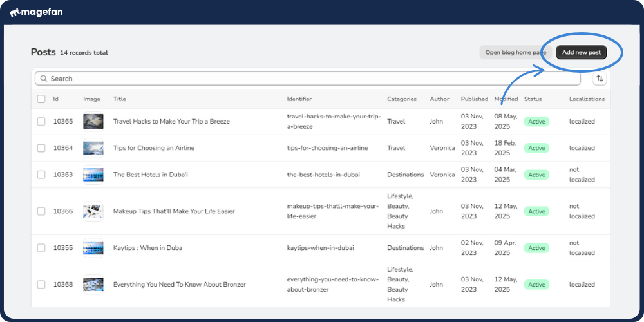Open thumbnail for Travel Hacks post
644x322 pixels.
point(93,121)
